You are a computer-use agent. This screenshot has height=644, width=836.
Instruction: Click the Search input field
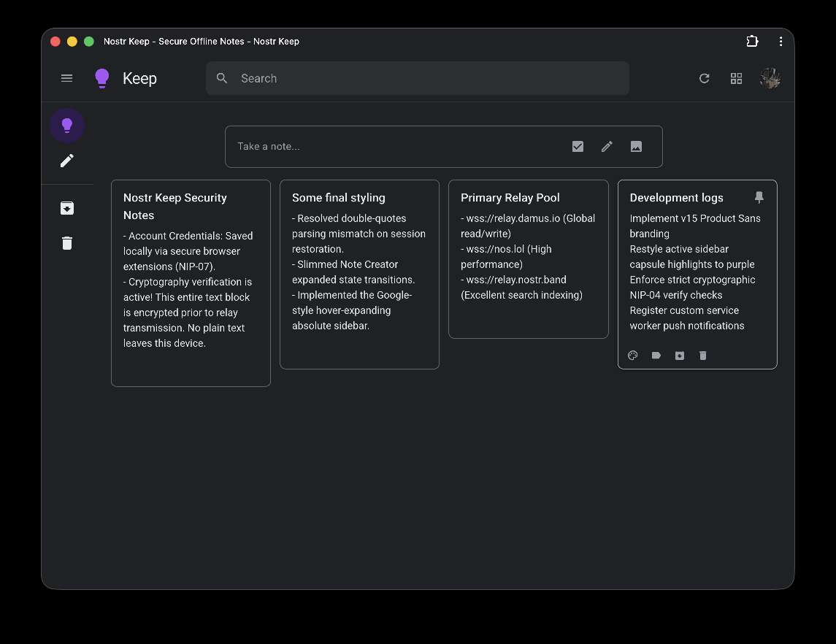pyautogui.click(x=418, y=78)
